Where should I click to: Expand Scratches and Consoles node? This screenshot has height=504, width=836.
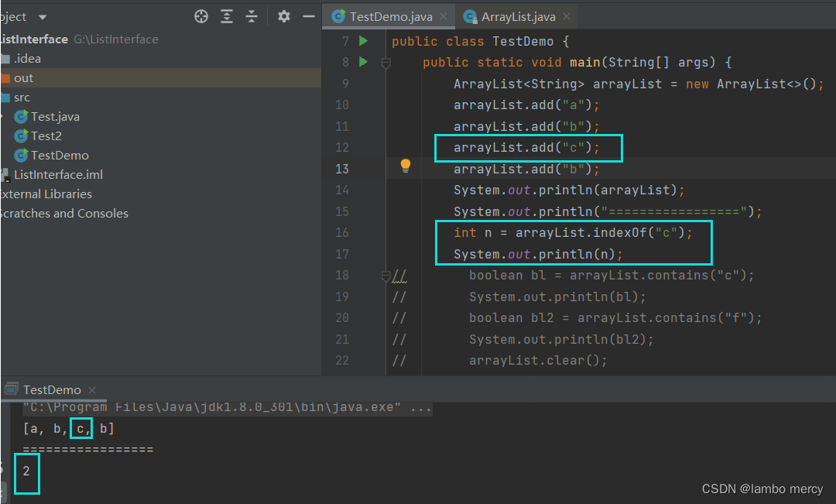(64, 214)
